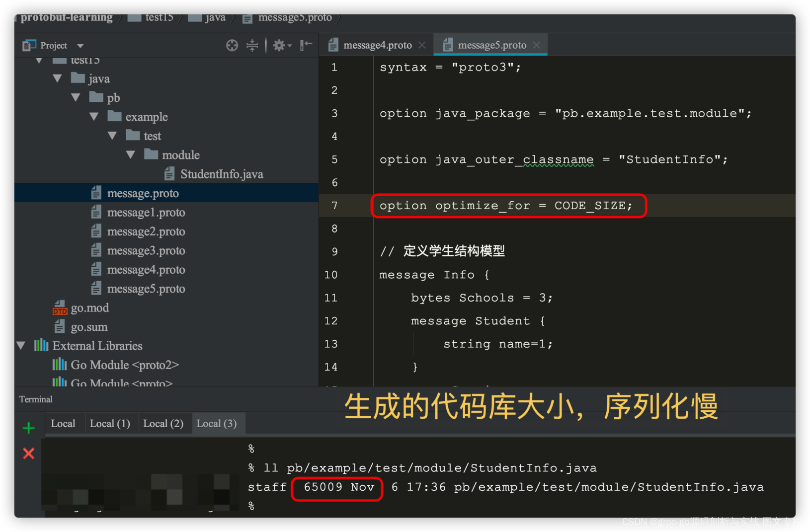Open the Local terminal tab

click(x=63, y=424)
